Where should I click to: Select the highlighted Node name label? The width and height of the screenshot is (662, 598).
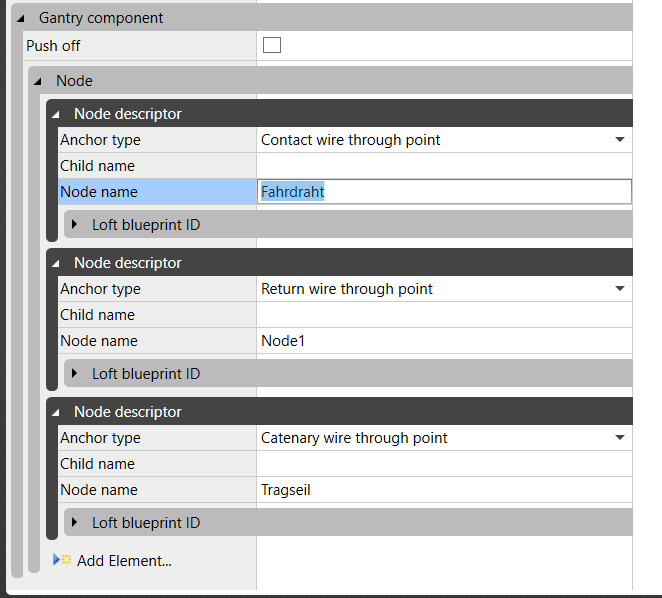(x=99, y=192)
